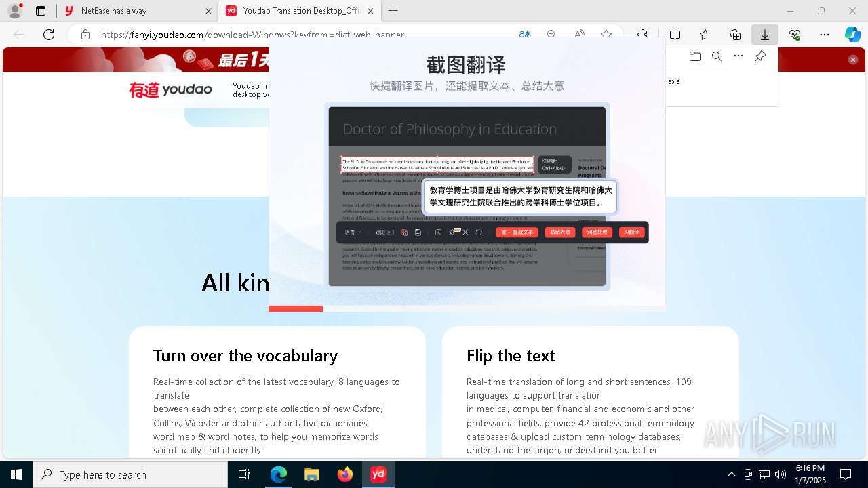The image size is (868, 488).
Task: Select the 'Turn over the vocabulary' heading
Action: 245,356
